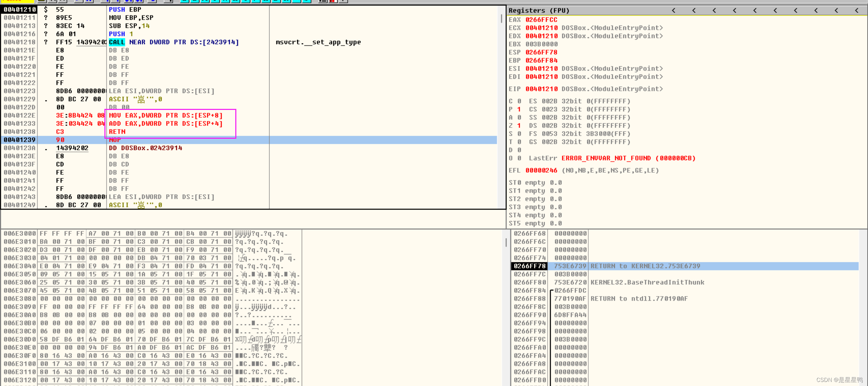This screenshot has width=868, height=386.
Task: Click LastErr ERROR_ENVVAR_NOT_FOUND text
Action: coord(606,158)
